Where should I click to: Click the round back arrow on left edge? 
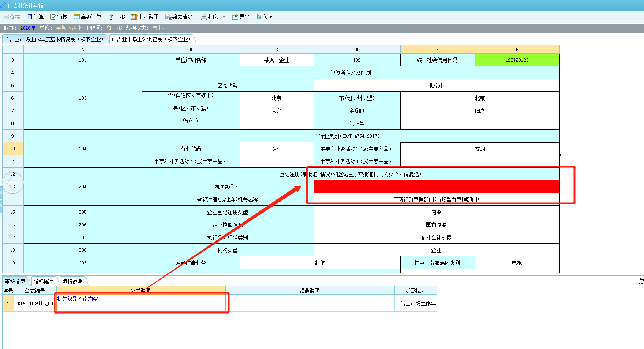tap(13, 183)
